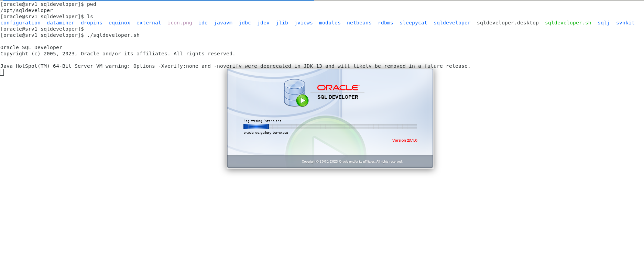Screen dimensions: 644x263
Task: Click the 'oracle.ide.gallery-template' loading text
Action: [x=266, y=132]
